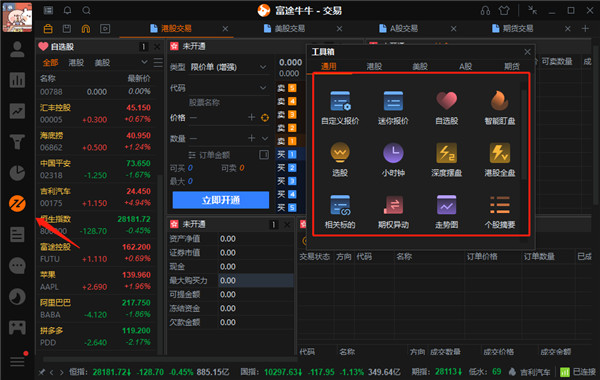This screenshot has width=600, height=380.
Task: Select the 美股 toolbox tab
Action: click(x=420, y=66)
